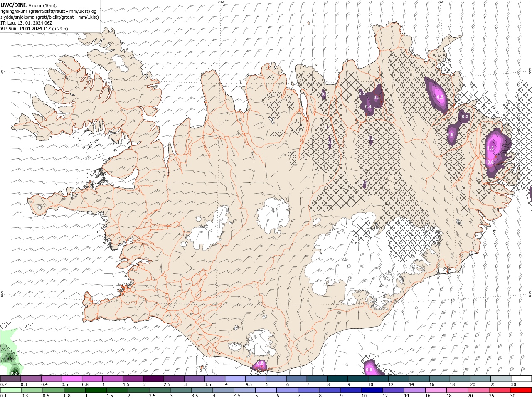Choose the bright red rain swatch above 30
Screen dimensions: 532x399
click(x=521, y=390)
